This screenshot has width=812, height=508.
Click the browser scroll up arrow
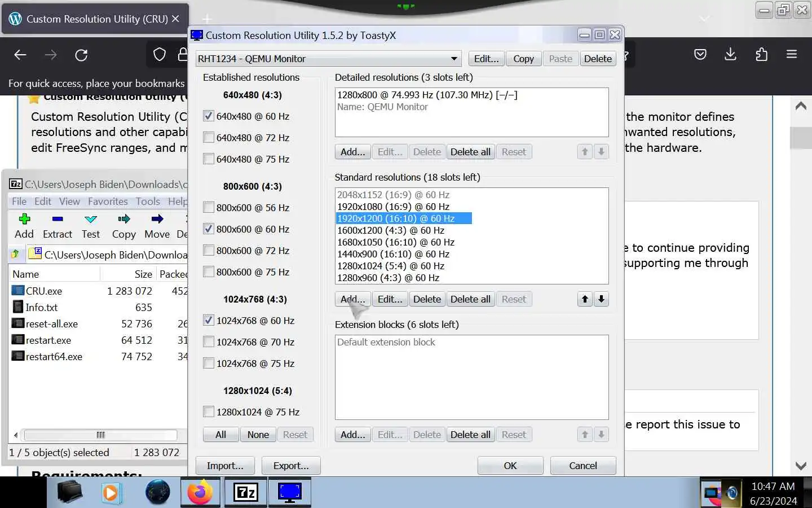click(801, 106)
